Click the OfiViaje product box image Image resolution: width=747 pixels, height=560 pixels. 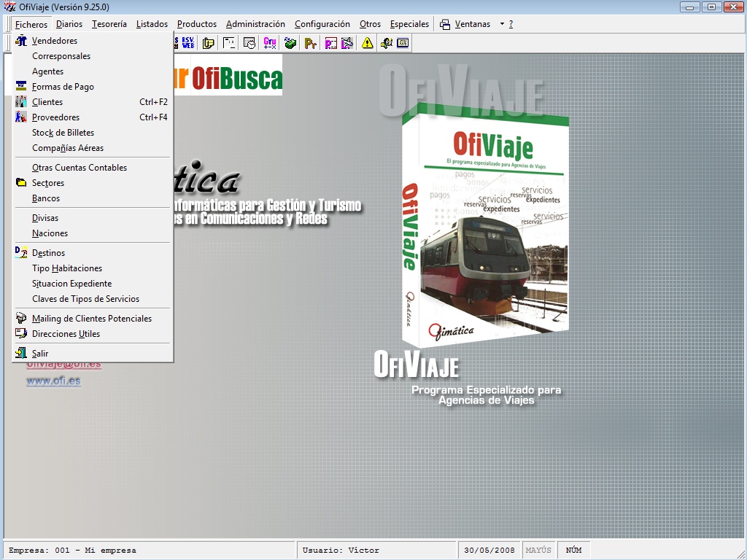tap(485, 230)
